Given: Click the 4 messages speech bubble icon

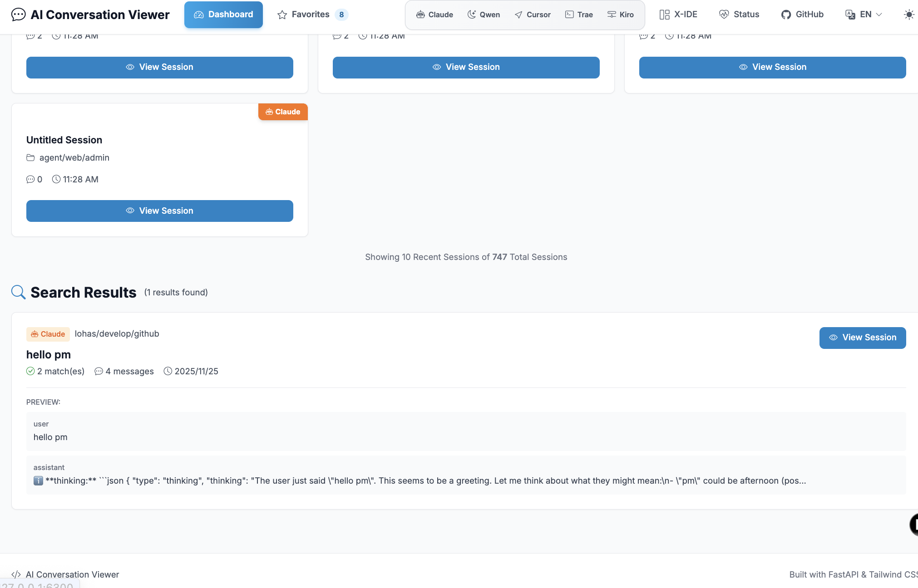Looking at the screenshot, I should 99,371.
